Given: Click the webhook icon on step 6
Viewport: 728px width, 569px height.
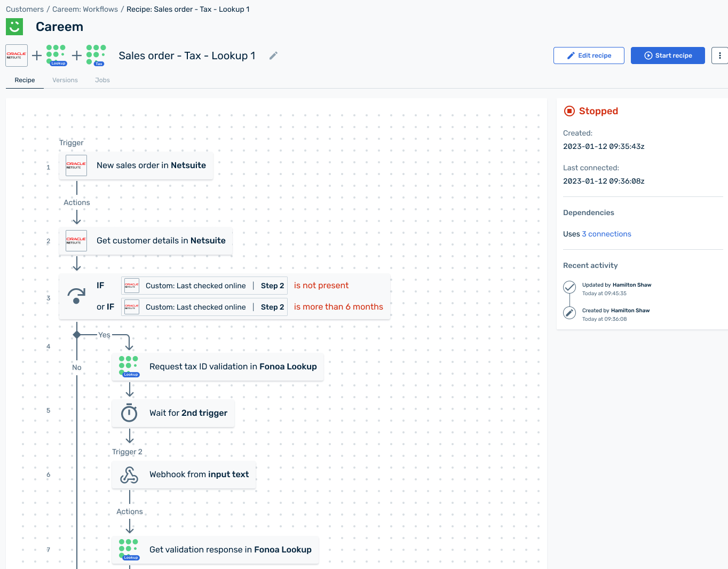Looking at the screenshot, I should 129,475.
